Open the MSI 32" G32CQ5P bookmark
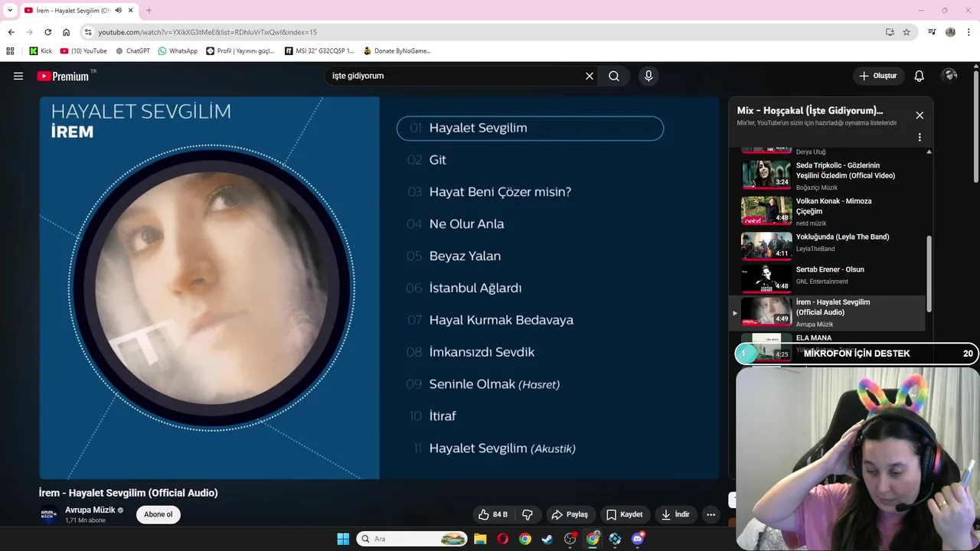This screenshot has height=551, width=980. pyautogui.click(x=319, y=51)
